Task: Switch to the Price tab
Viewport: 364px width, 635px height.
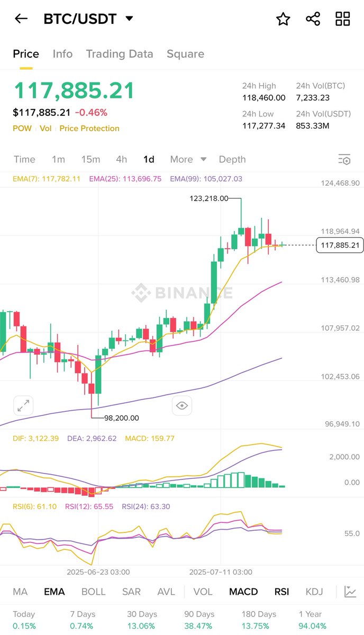Action: (26, 54)
